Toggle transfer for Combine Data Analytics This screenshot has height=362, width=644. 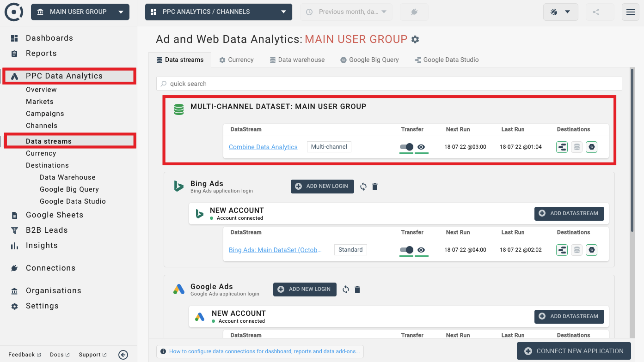click(406, 147)
